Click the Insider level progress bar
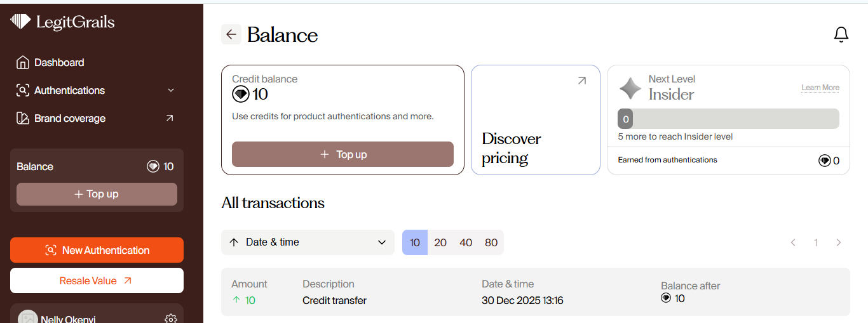 coord(728,119)
